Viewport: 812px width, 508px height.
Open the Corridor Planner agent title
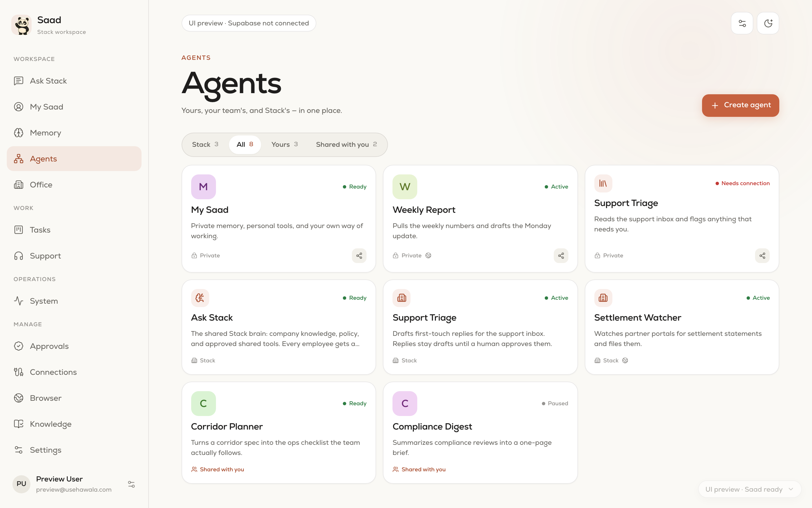coord(227,427)
